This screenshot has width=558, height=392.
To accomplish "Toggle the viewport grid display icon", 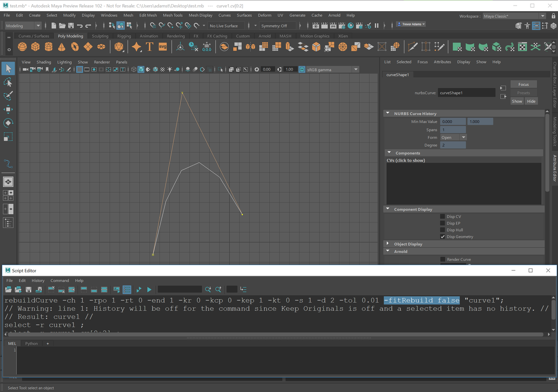I will 79,69.
